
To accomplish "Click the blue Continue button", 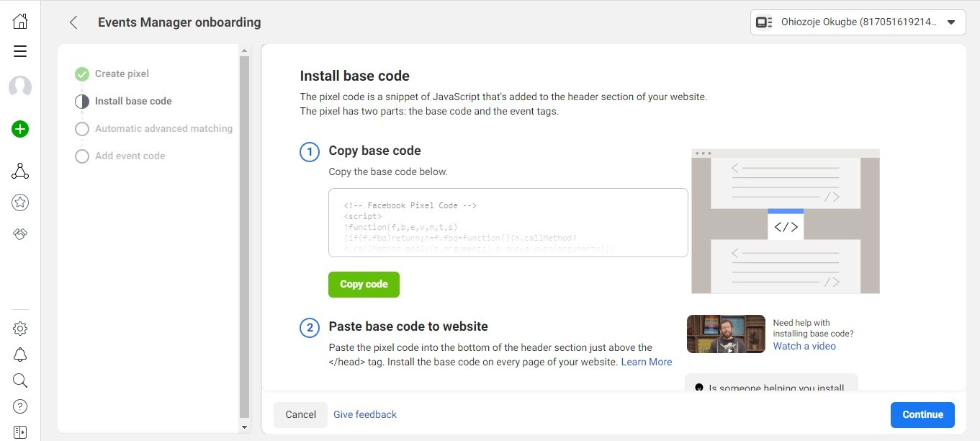I will (922, 414).
